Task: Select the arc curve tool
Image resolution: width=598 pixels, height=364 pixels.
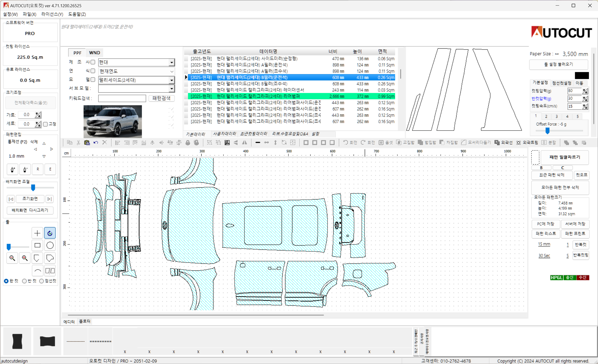Action: [x=37, y=271]
